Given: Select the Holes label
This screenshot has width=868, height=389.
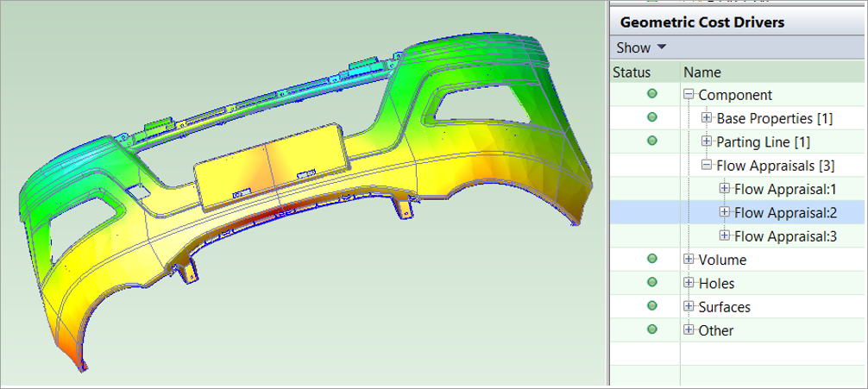Looking at the screenshot, I should tap(716, 283).
